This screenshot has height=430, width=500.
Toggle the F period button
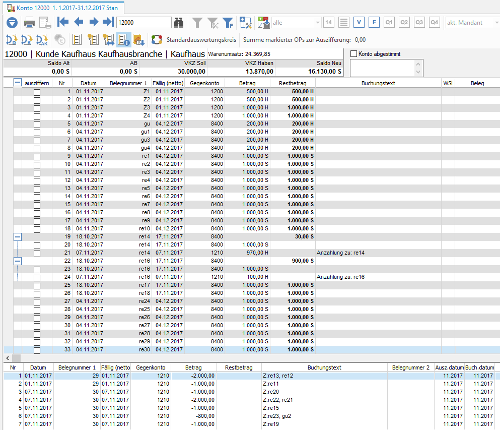374,22
